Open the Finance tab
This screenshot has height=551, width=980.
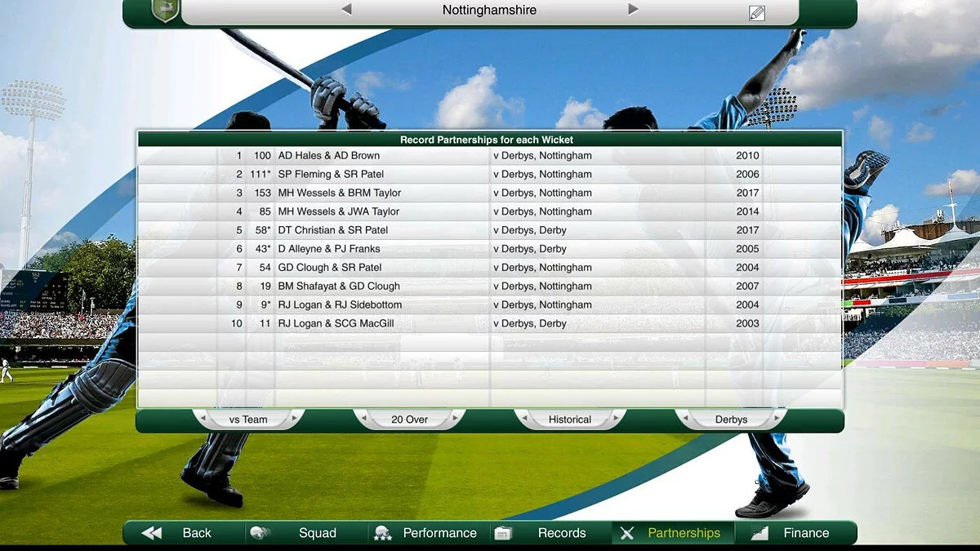point(806,533)
